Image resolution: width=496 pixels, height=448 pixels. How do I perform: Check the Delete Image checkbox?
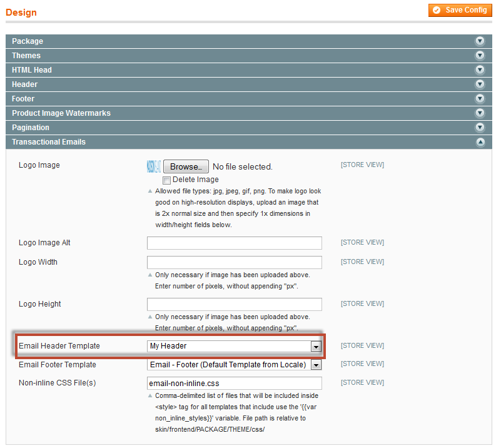click(166, 180)
